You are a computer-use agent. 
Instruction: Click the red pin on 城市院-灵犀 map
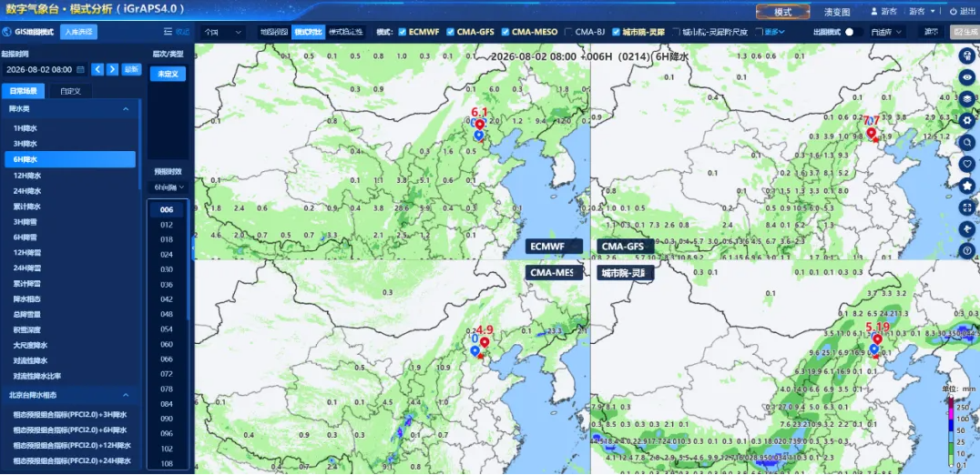(x=877, y=339)
